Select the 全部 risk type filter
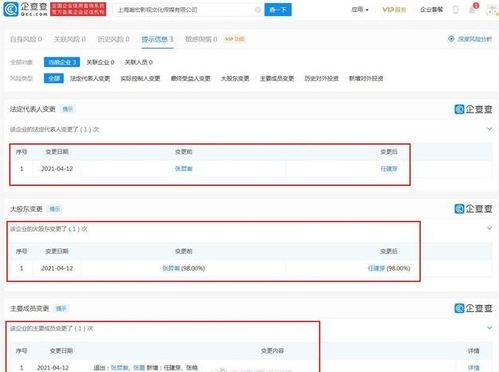The width and height of the screenshot is (499, 372). pyautogui.click(x=54, y=78)
